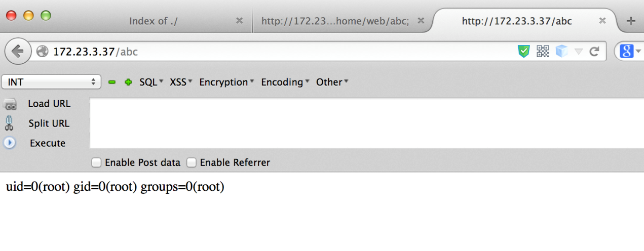Click the Google search engine icon

[x=626, y=51]
